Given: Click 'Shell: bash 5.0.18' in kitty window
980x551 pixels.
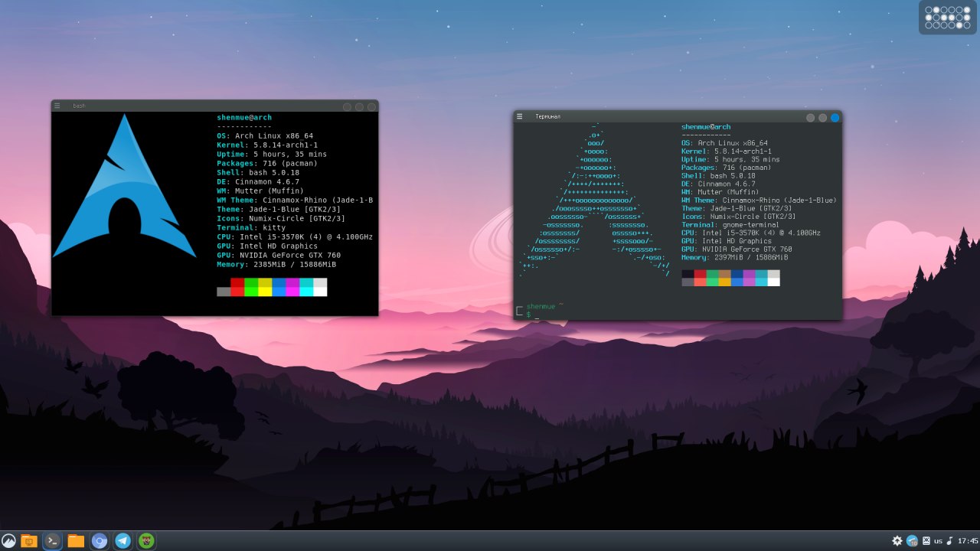Looking at the screenshot, I should coord(258,173).
